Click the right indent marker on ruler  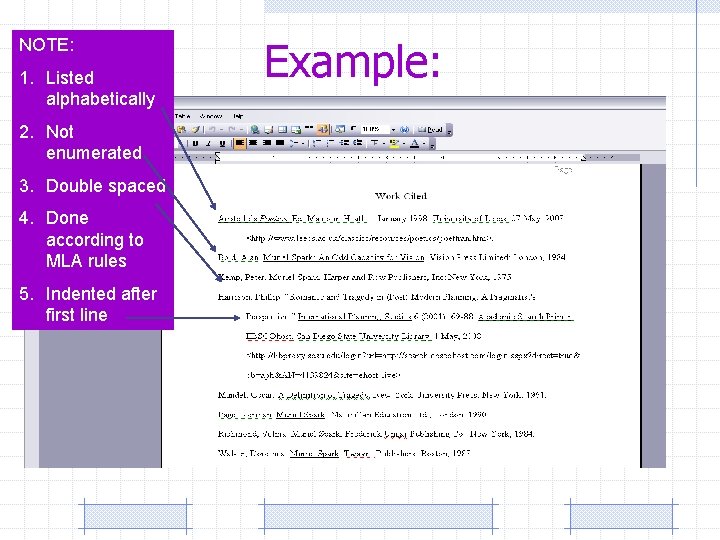tap(583, 158)
